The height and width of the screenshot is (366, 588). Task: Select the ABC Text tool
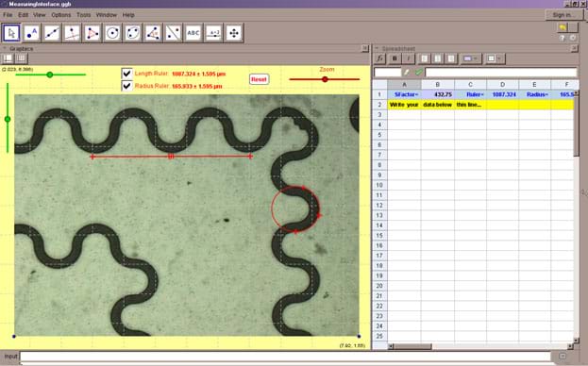193,33
